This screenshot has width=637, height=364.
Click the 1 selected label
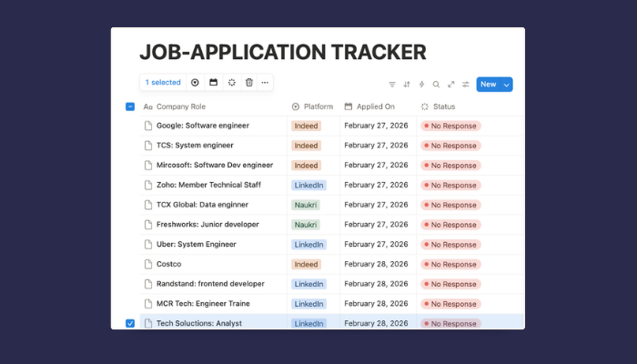coord(163,83)
